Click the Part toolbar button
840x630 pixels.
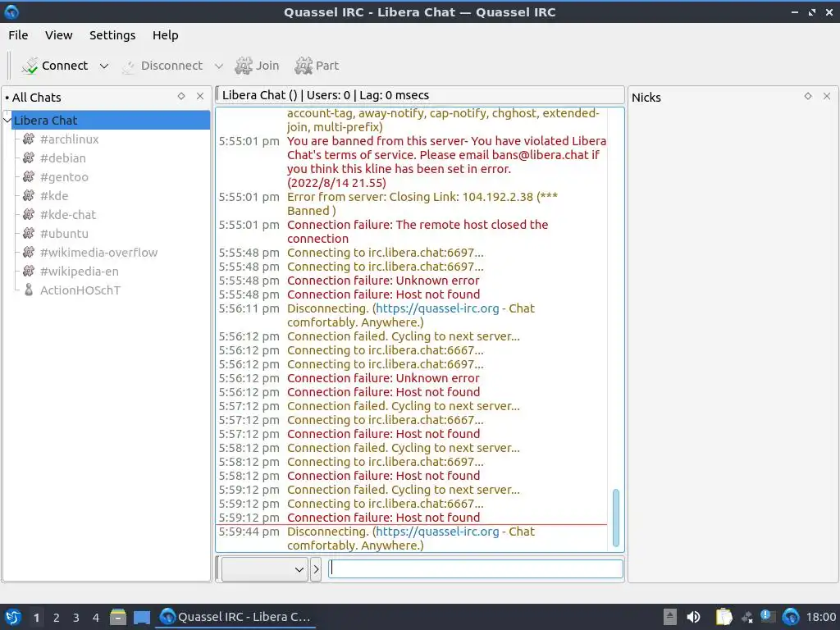[x=317, y=66]
